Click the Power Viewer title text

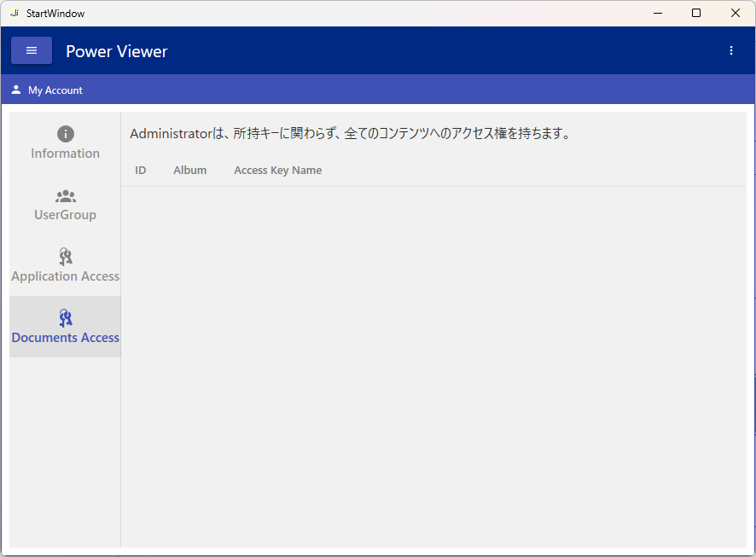tap(117, 51)
